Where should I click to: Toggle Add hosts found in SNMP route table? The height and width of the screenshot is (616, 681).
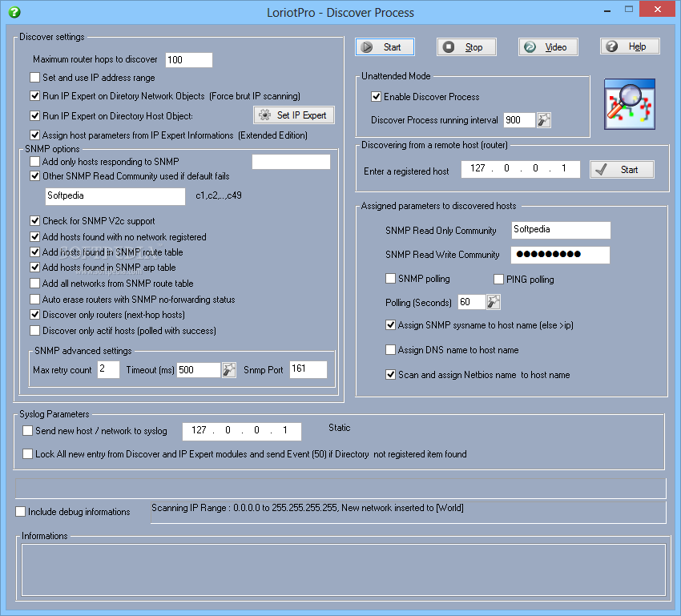[34, 252]
